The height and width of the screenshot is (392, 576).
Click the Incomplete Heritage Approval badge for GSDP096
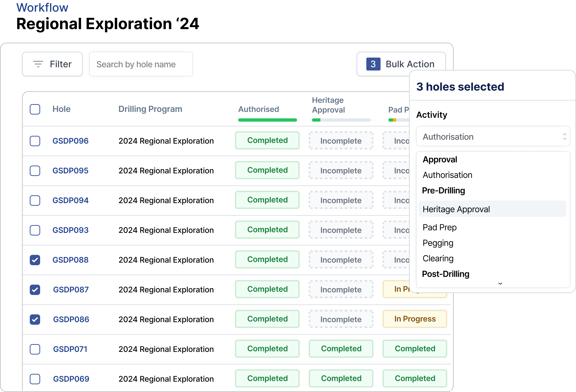(341, 141)
